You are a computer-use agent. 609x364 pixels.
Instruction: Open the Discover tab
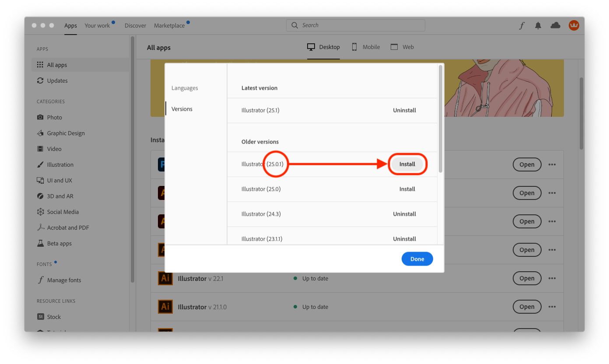[x=135, y=25]
